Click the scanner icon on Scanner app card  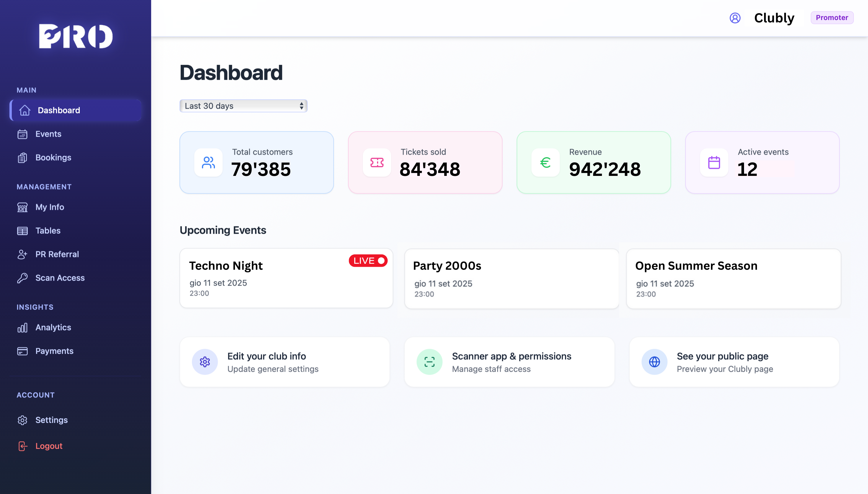(x=429, y=362)
